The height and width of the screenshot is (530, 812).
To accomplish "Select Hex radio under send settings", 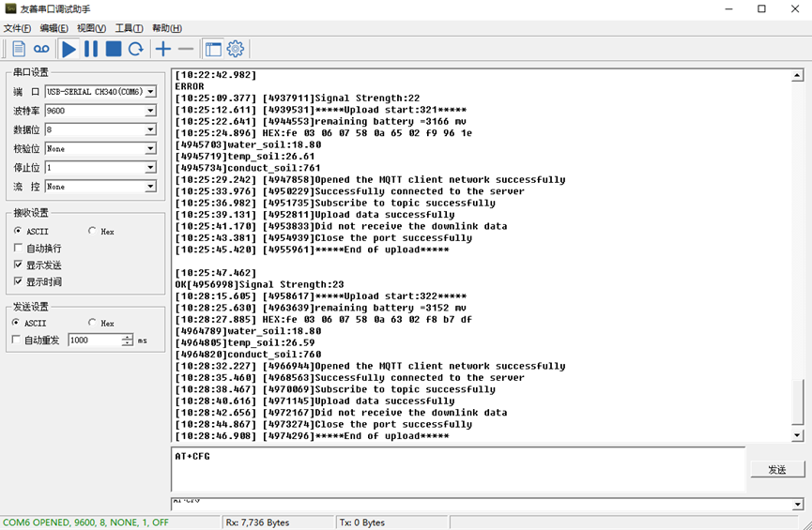I will click(92, 323).
